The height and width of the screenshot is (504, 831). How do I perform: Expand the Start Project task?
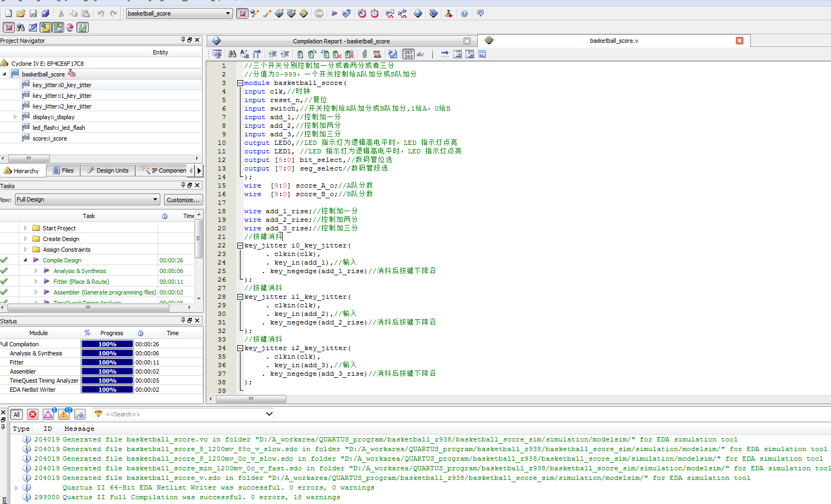click(x=25, y=228)
